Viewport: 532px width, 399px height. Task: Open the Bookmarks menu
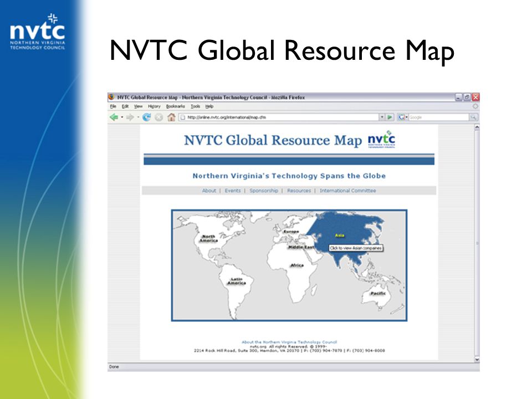click(176, 106)
